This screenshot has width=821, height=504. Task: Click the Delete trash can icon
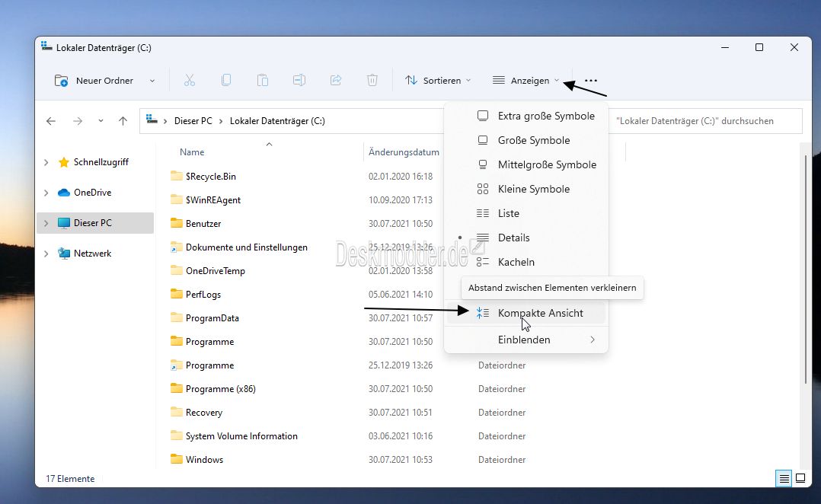[x=372, y=80]
